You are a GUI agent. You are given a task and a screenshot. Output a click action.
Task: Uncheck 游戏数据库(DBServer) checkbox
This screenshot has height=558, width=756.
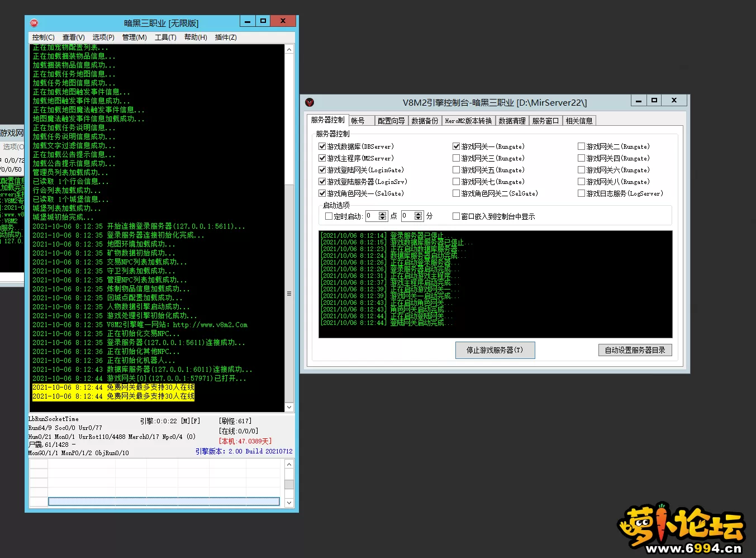(322, 146)
